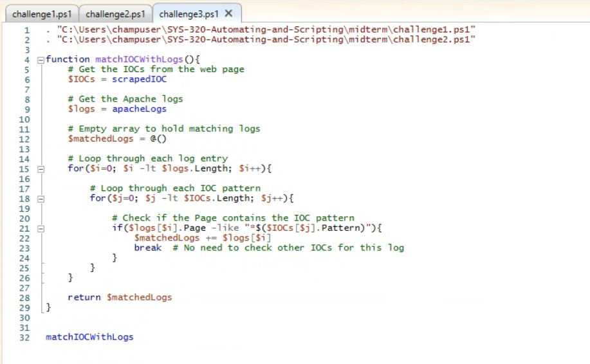Click the matchIOCWithLogs call on the last line
590x364 pixels.
[x=89, y=338]
